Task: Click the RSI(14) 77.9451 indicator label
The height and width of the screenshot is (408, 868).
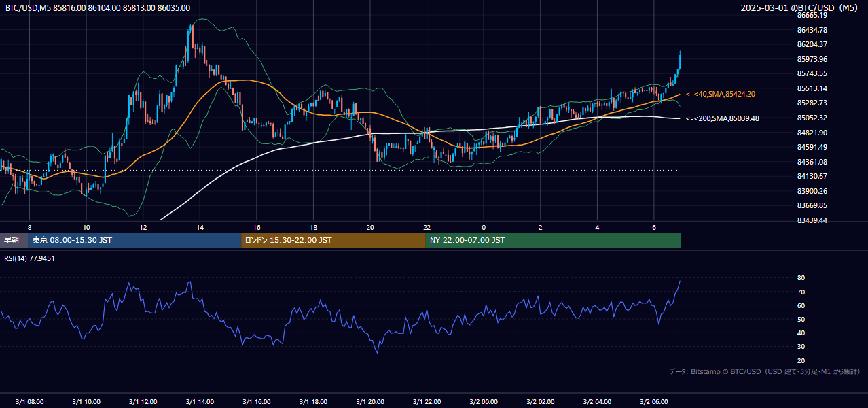Action: tap(29, 258)
